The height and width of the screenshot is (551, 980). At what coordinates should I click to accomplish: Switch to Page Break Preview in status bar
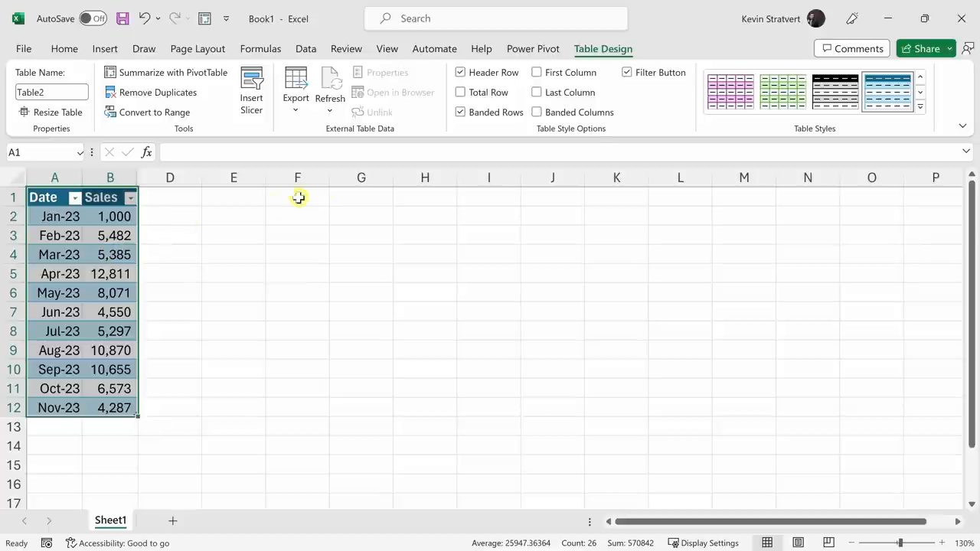click(x=828, y=543)
